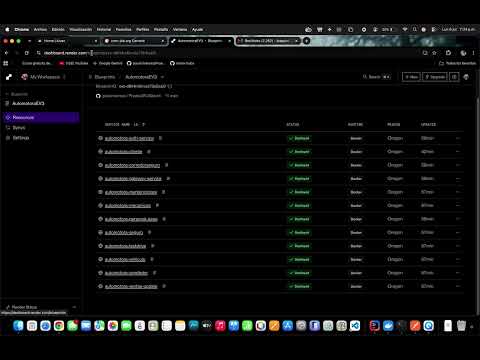Open more options for automotora-vehiculo row
The width and height of the screenshot is (480, 360).
(x=458, y=259)
